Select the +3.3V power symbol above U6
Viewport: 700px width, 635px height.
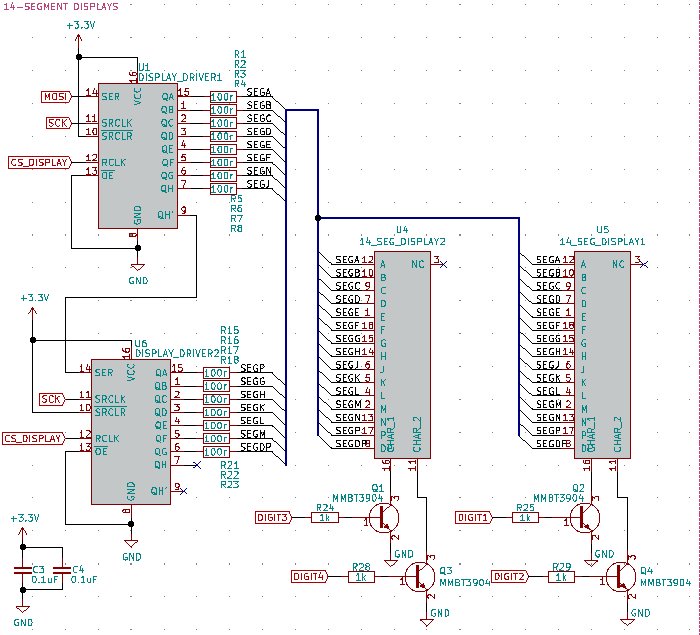tap(33, 308)
